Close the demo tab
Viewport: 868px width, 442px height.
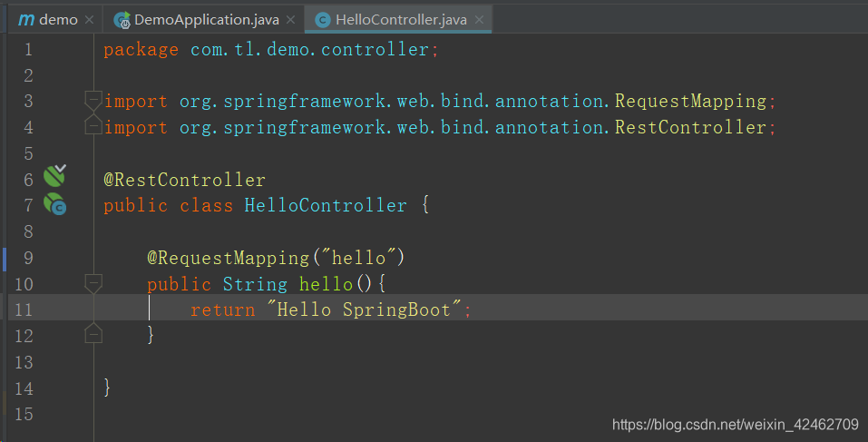pyautogui.click(x=89, y=20)
